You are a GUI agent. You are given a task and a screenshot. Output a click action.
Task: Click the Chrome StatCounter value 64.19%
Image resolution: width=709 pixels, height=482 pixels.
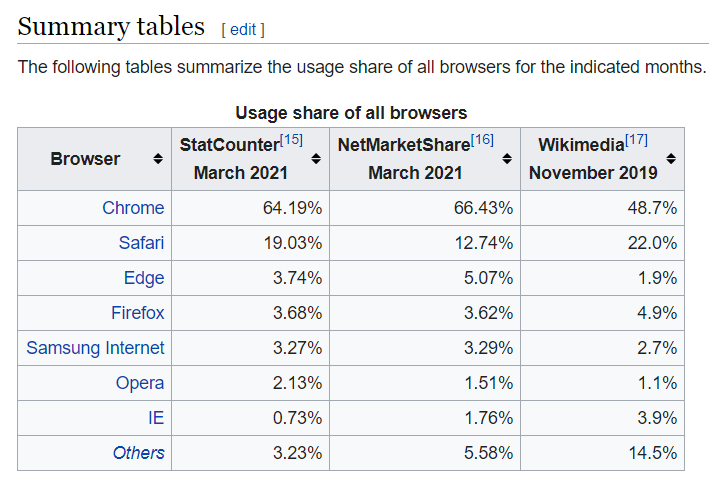coord(289,208)
